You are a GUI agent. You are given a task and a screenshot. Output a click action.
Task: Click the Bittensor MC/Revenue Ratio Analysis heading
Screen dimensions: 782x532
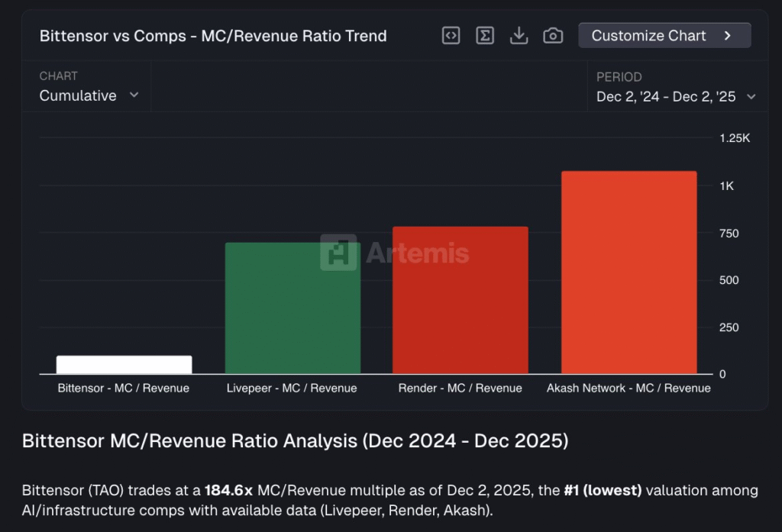pyautogui.click(x=295, y=441)
